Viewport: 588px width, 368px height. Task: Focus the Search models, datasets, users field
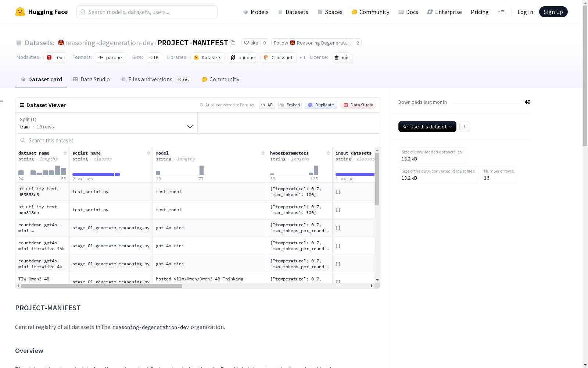[147, 12]
